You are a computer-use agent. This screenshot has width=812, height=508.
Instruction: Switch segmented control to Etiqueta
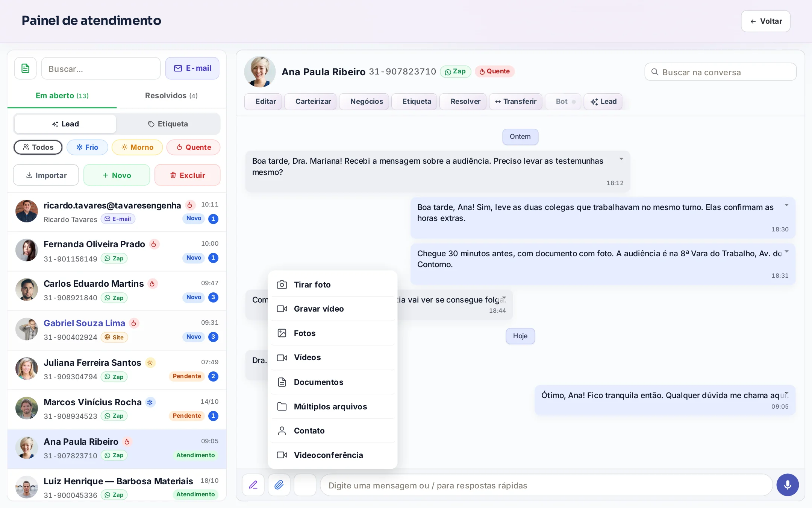(x=168, y=124)
